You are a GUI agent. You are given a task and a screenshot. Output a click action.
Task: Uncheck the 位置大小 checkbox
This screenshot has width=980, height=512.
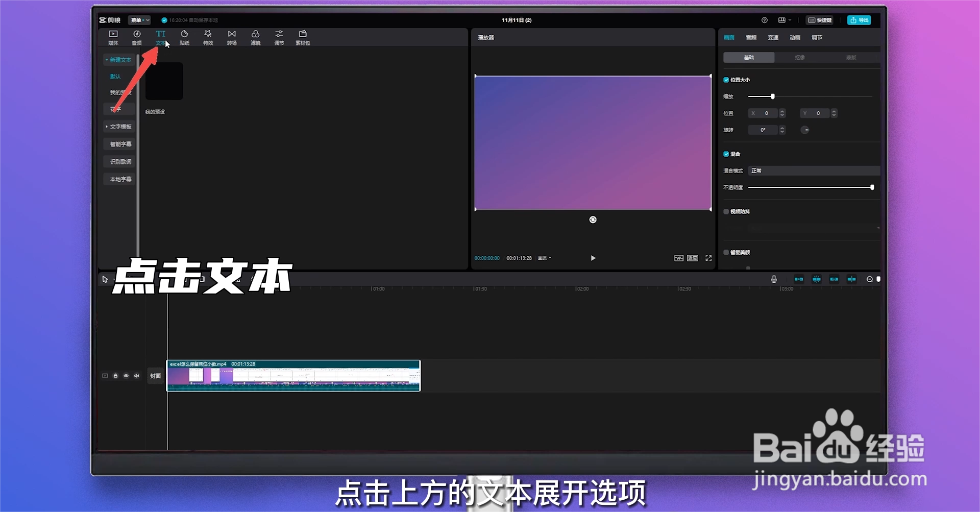click(726, 80)
